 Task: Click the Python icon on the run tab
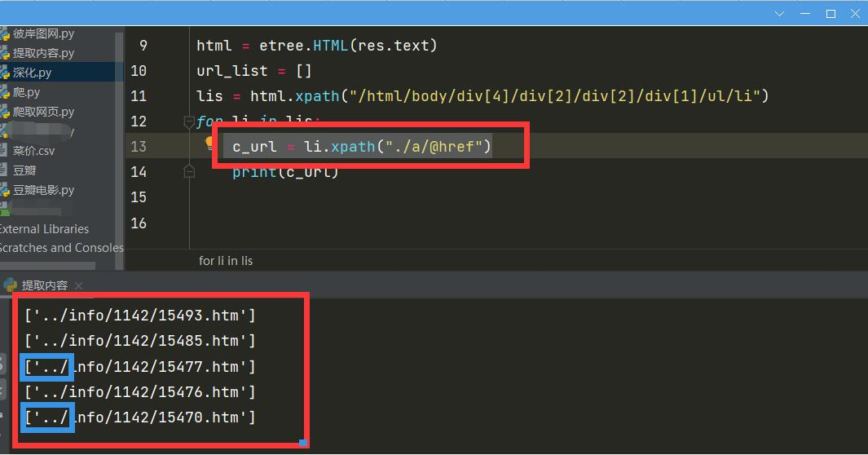tap(10, 285)
